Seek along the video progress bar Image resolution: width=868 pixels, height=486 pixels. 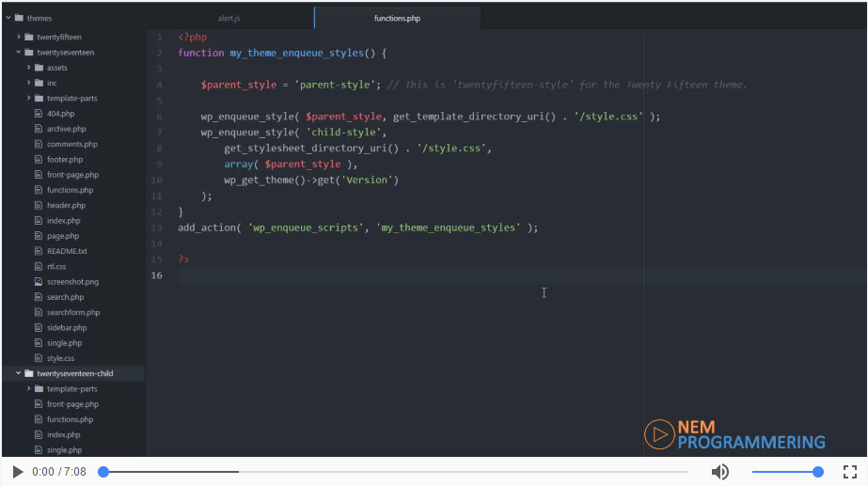[x=395, y=472]
